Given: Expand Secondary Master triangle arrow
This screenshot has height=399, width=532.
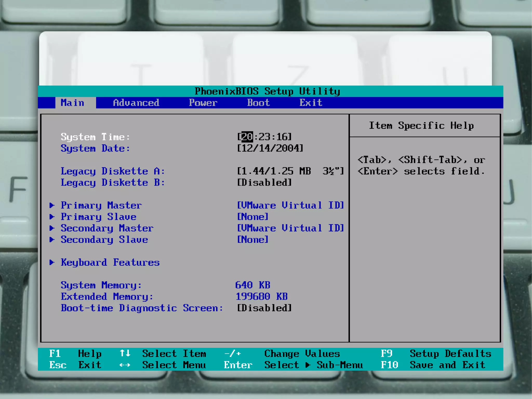Looking at the screenshot, I should pos(52,228).
